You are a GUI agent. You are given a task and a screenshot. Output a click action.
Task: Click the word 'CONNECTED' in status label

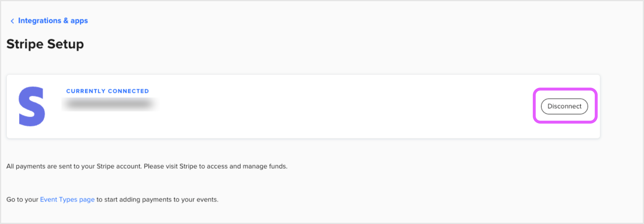128,91
